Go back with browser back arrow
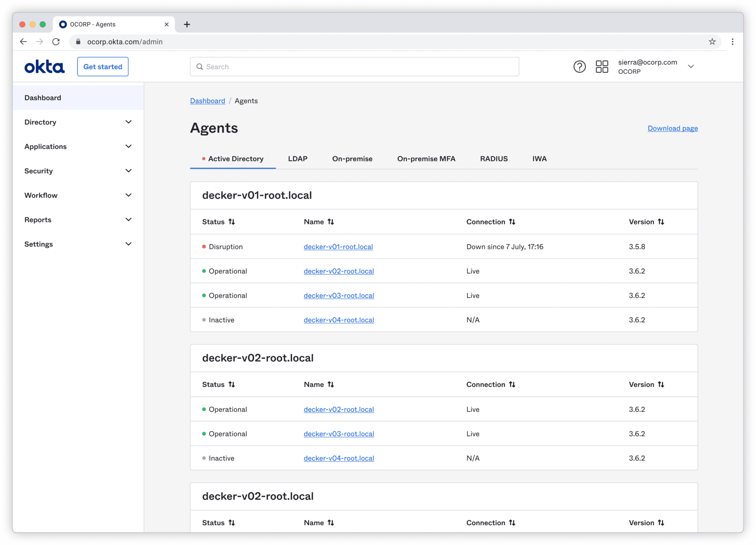The image size is (756, 545). pyautogui.click(x=24, y=41)
